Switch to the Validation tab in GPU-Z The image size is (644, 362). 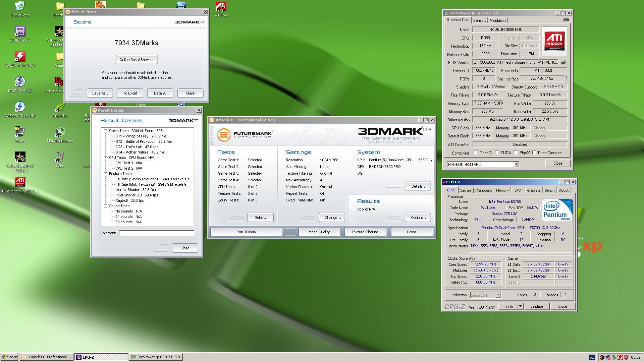coord(497,20)
